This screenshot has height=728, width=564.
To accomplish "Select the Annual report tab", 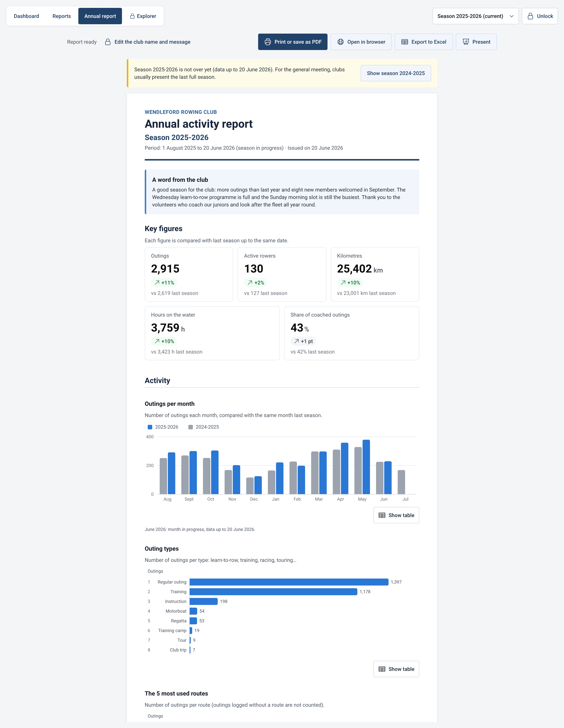I will coord(100,16).
